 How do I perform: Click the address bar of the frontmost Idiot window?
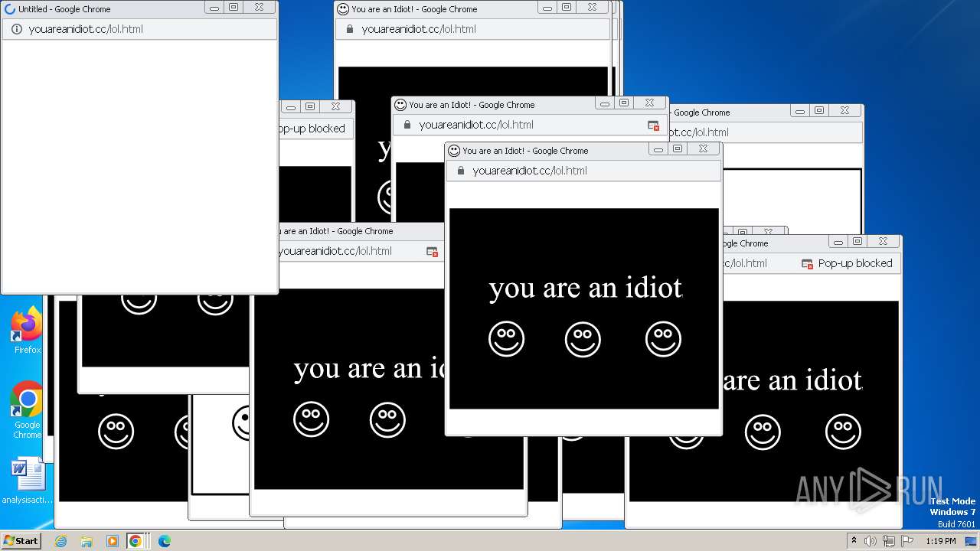pos(583,171)
